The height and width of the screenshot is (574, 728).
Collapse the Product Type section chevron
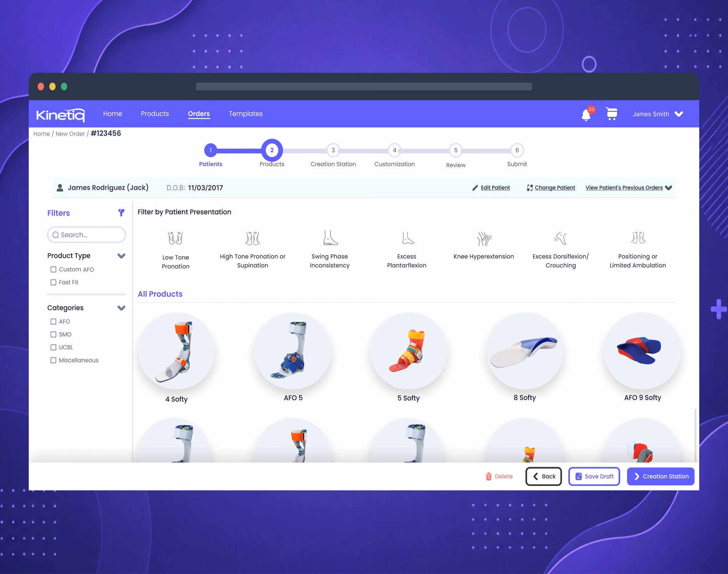tap(122, 256)
